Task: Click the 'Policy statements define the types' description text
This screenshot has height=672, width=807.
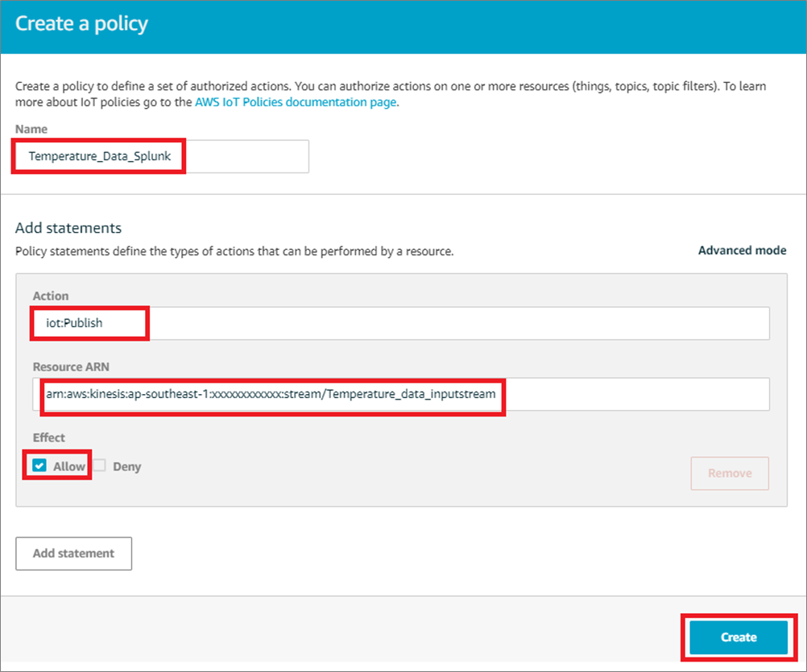Action: tap(234, 251)
